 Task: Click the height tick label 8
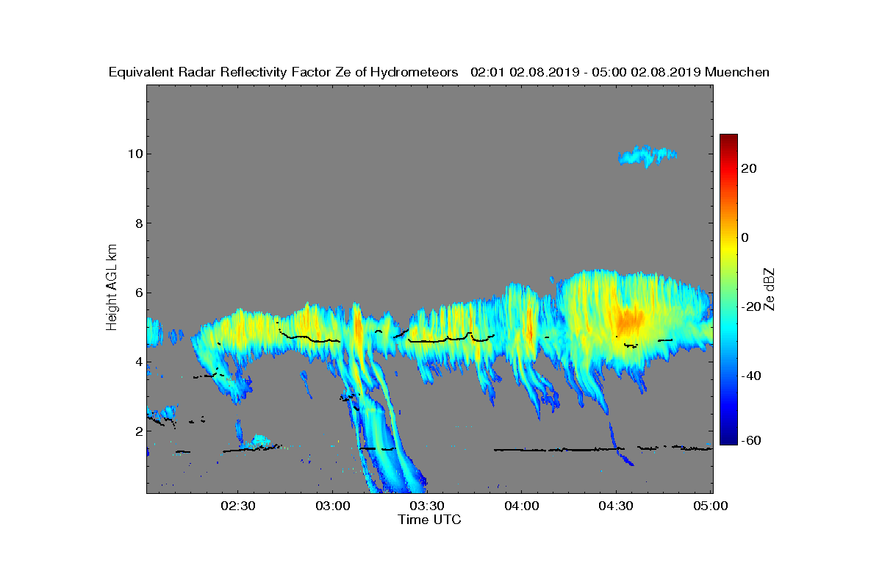click(138, 223)
